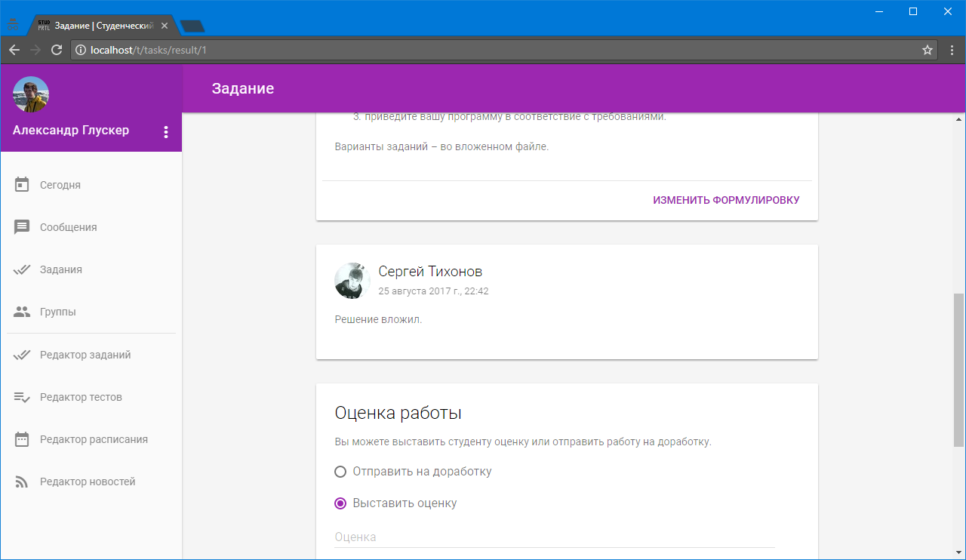The image size is (966, 560).
Task: Open the profile three-dot menu
Action: 166,131
